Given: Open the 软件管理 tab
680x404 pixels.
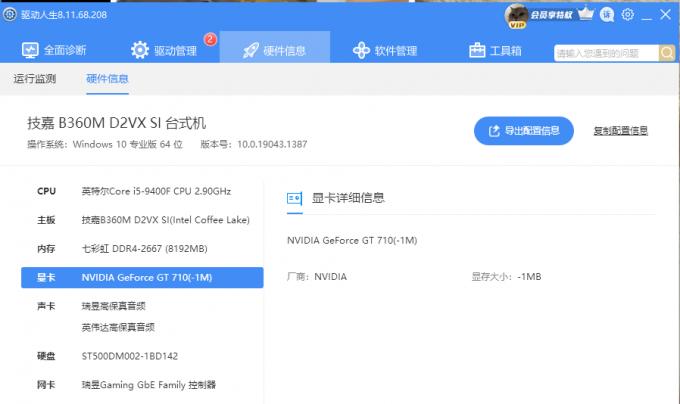Looking at the screenshot, I should tap(385, 50).
